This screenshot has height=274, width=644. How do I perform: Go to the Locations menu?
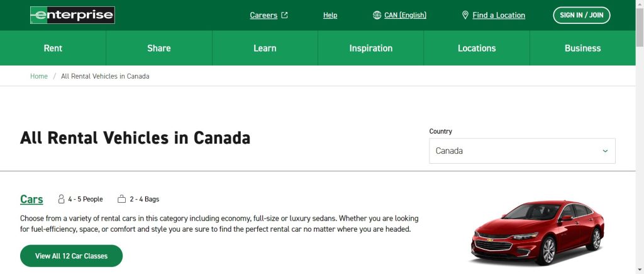(x=477, y=48)
